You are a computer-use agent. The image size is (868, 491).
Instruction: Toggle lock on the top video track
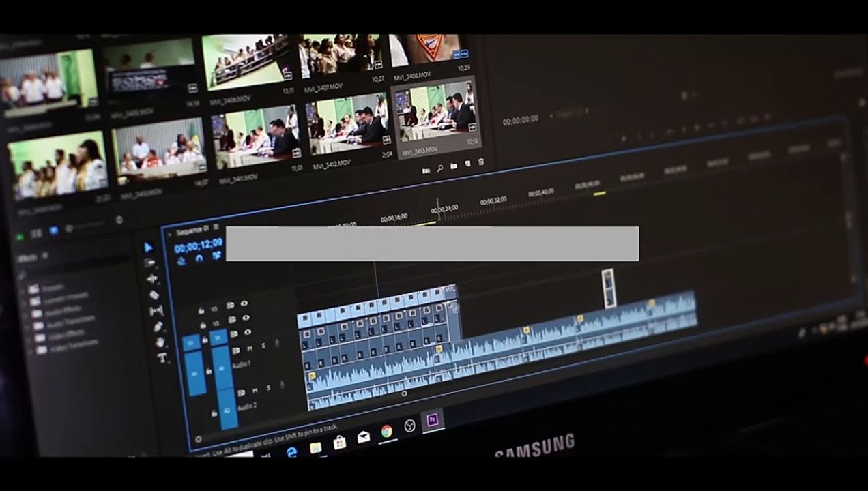[201, 310]
